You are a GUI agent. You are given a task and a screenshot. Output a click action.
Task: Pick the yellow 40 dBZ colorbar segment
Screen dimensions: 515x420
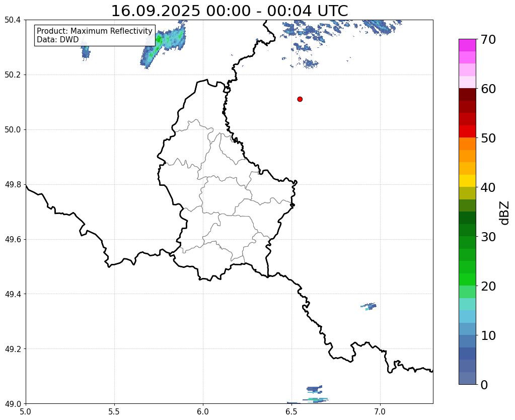467,181
